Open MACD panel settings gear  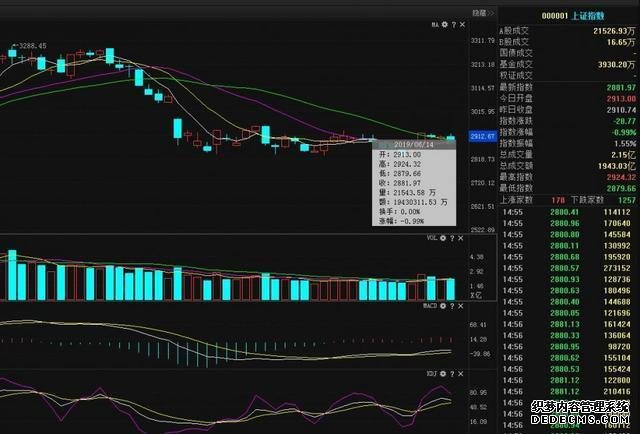pyautogui.click(x=443, y=306)
